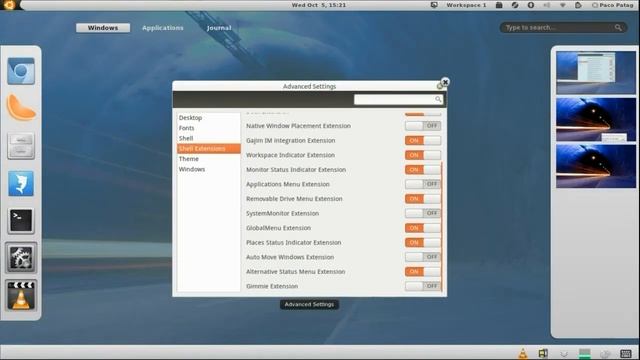Disable Places Status Indicator Extension
Viewport: 640px width, 360px height.
[x=423, y=242]
